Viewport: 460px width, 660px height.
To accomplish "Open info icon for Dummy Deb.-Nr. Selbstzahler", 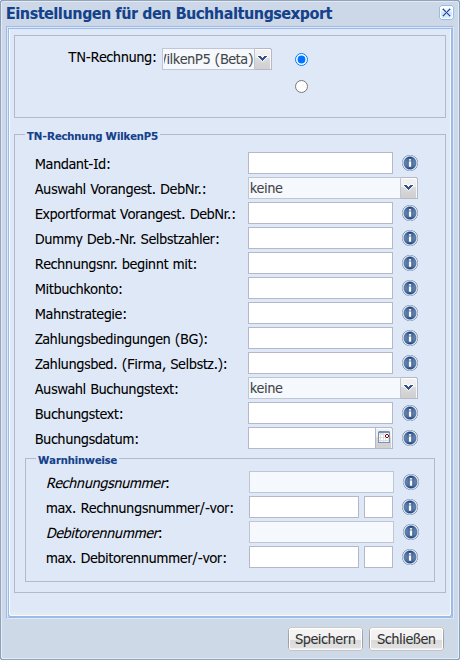I will pos(410,238).
